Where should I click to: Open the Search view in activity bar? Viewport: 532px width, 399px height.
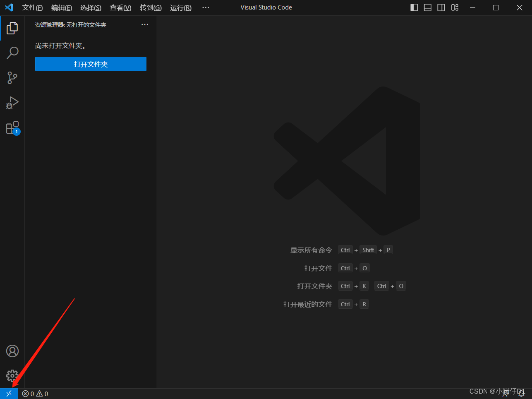tap(12, 53)
